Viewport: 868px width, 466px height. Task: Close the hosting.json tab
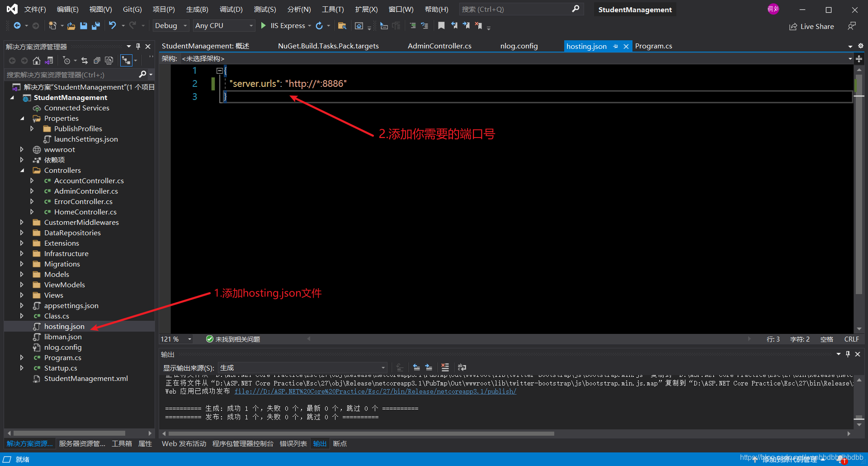tap(626, 46)
